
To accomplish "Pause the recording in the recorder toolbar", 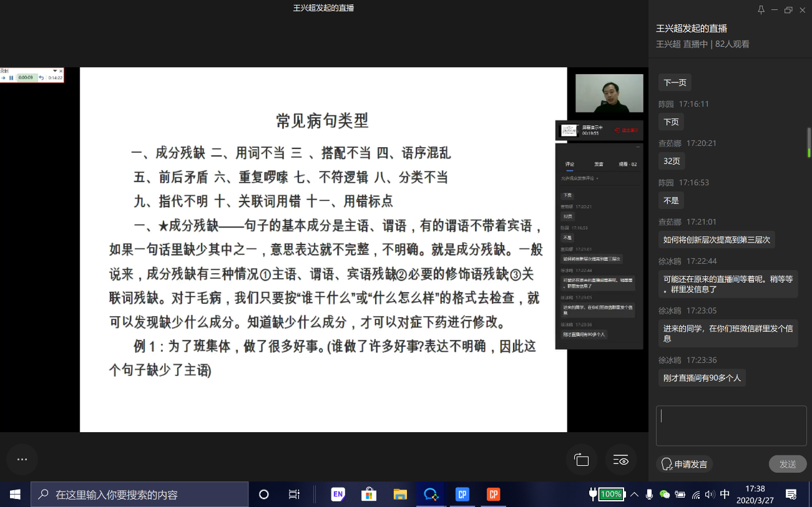I will [x=11, y=78].
